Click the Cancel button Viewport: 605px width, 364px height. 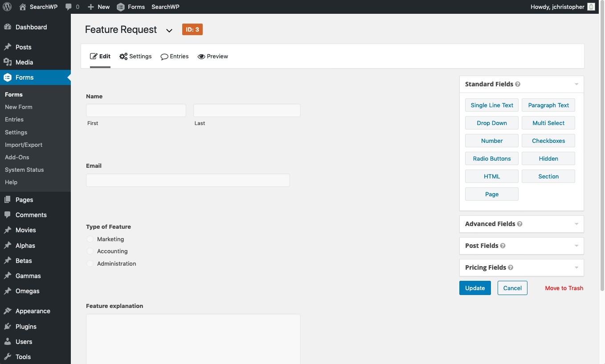512,288
